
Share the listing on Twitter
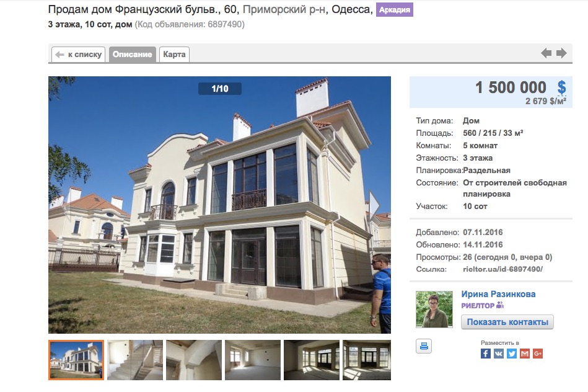[x=512, y=354]
